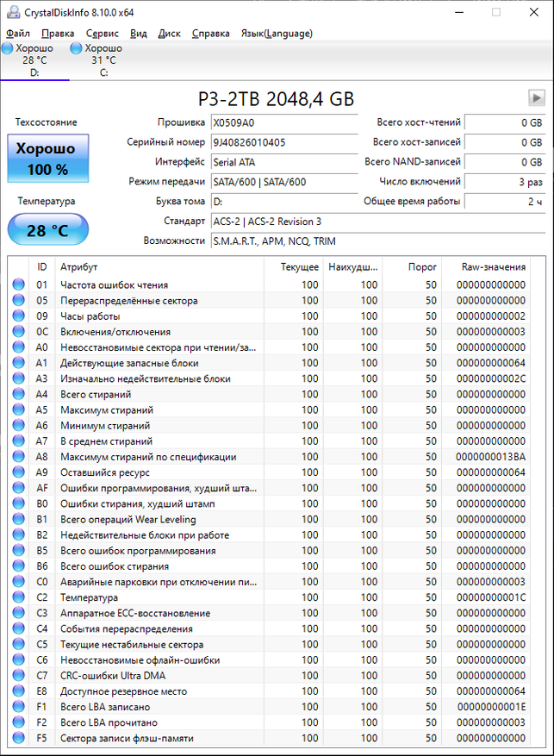The height and width of the screenshot is (756, 554).
Task: Select row Всего LBA прочитано
Action: pyautogui.click(x=270, y=722)
